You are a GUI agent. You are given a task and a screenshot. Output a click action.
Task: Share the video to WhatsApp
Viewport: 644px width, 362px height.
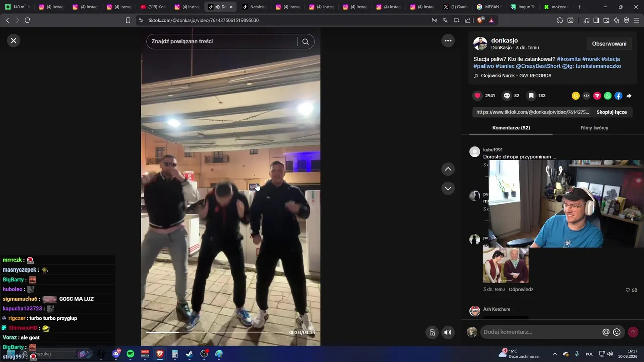pos(608,96)
